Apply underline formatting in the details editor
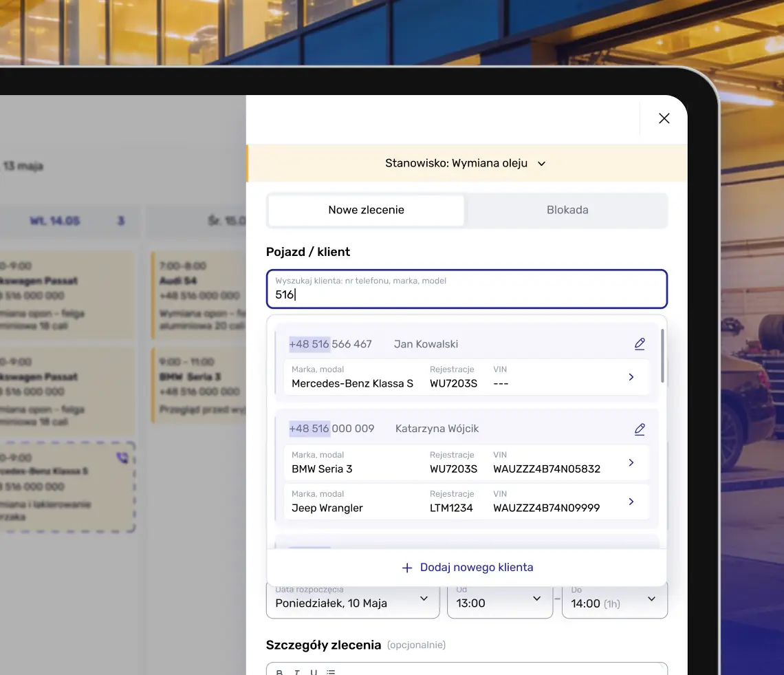Viewport: 784px width, 675px height. click(314, 672)
